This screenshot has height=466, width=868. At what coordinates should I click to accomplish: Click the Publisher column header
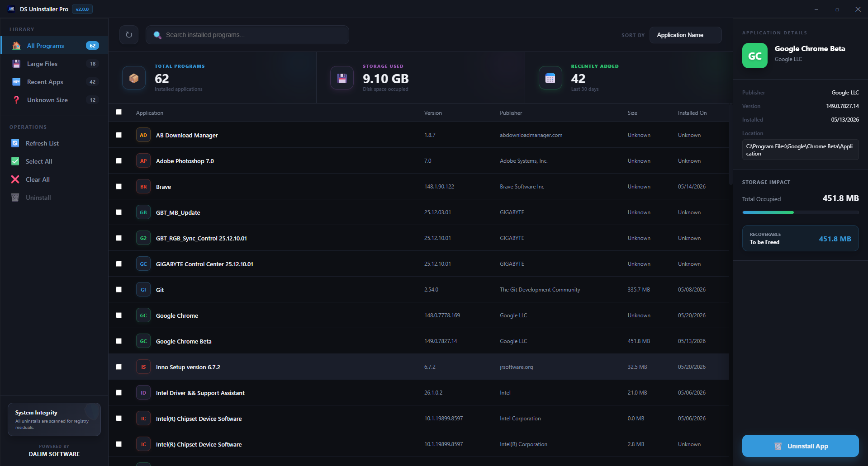pos(511,113)
